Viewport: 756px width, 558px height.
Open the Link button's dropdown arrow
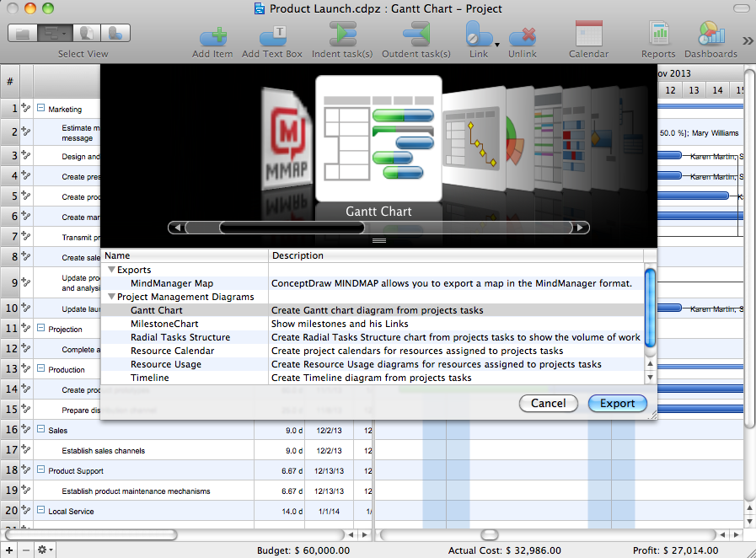point(497,45)
